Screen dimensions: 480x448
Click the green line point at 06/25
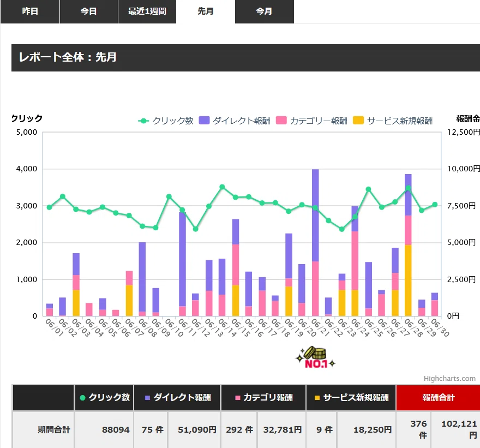pyautogui.click(x=369, y=189)
